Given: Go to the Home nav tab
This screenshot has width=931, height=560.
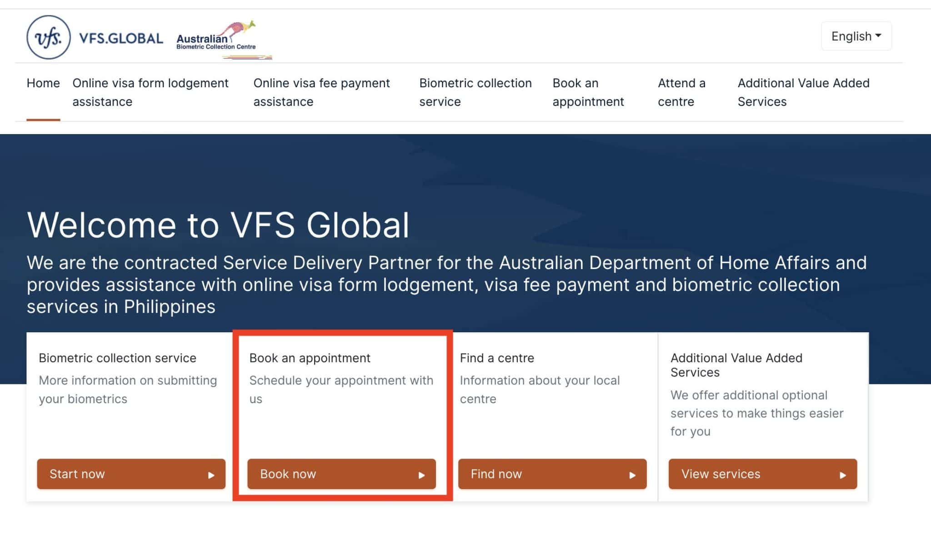Looking at the screenshot, I should [x=43, y=83].
